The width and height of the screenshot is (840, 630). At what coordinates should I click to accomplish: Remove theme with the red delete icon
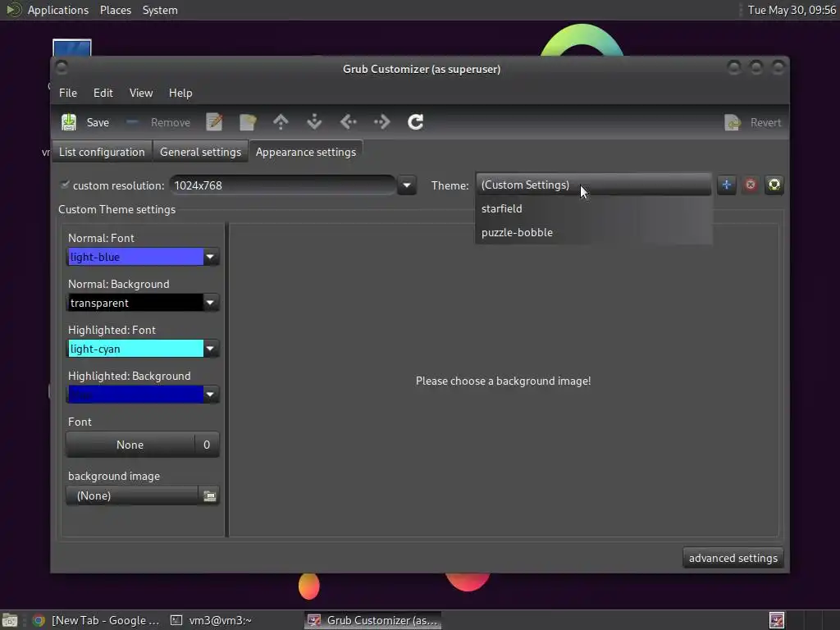(751, 185)
